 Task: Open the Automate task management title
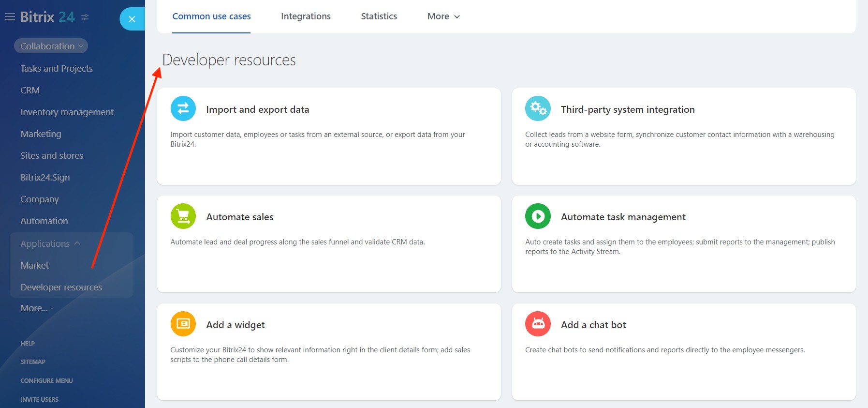(623, 217)
